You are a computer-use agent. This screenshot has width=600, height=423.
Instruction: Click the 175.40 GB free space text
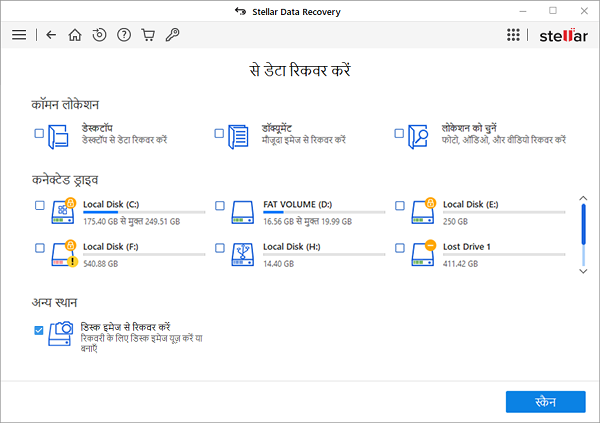(x=132, y=222)
